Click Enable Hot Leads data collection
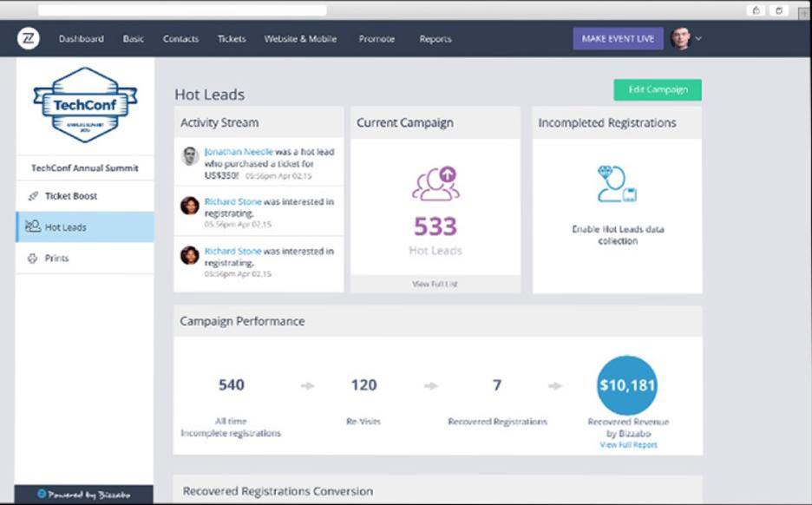This screenshot has width=812, height=505. 618,234
